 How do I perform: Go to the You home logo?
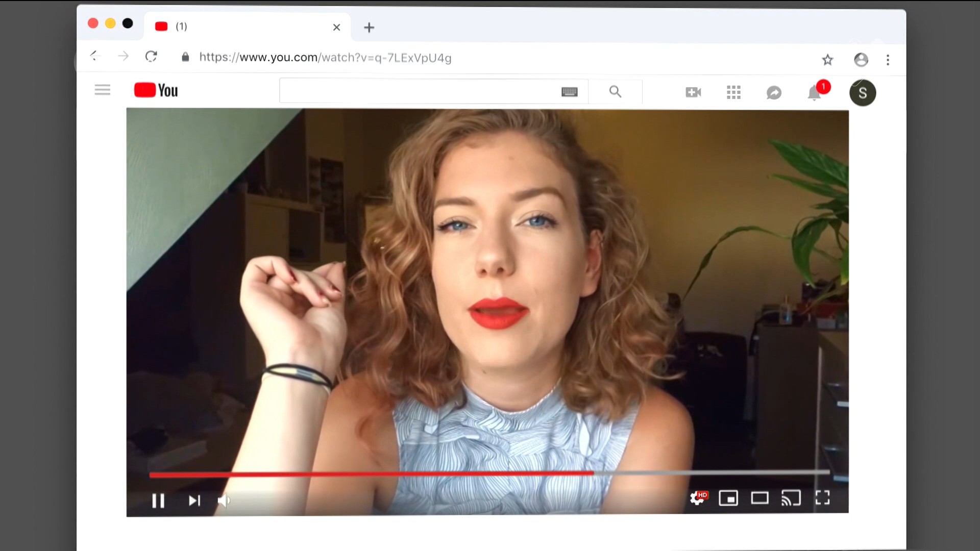click(156, 90)
